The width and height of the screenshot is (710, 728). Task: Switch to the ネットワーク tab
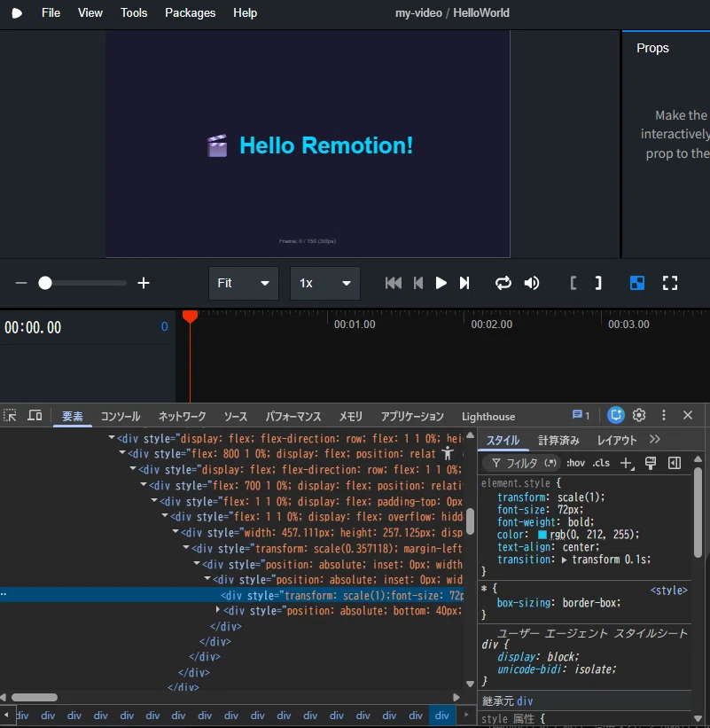182,417
